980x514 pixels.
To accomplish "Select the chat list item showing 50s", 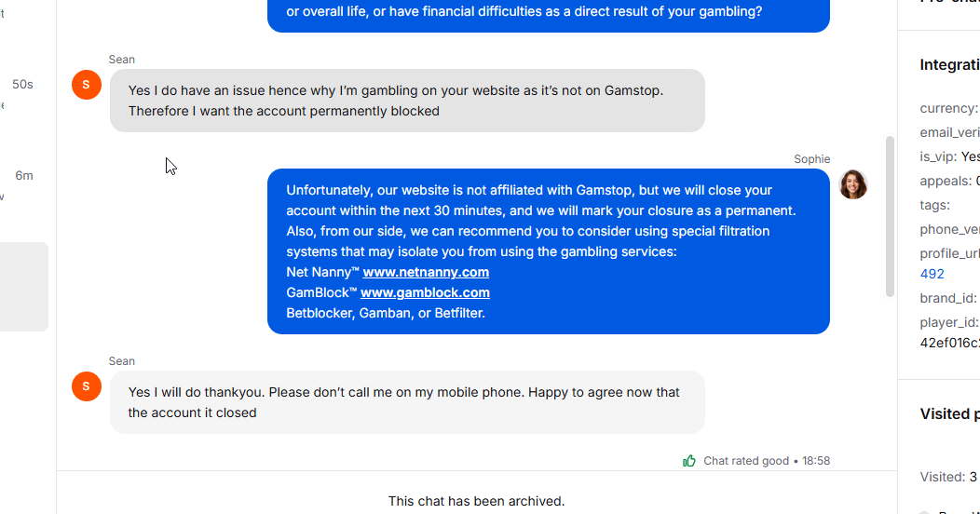I will click(22, 85).
